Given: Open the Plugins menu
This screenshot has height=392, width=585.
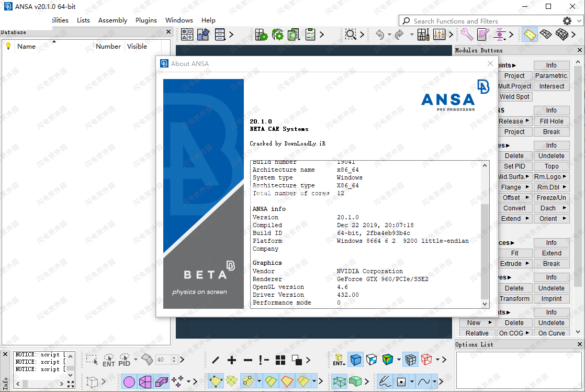Looking at the screenshot, I should click(x=146, y=20).
